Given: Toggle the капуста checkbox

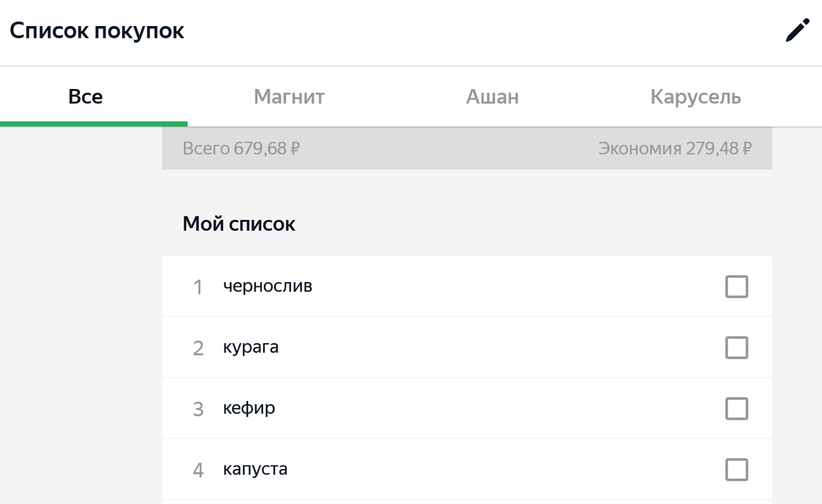Looking at the screenshot, I should click(x=736, y=470).
